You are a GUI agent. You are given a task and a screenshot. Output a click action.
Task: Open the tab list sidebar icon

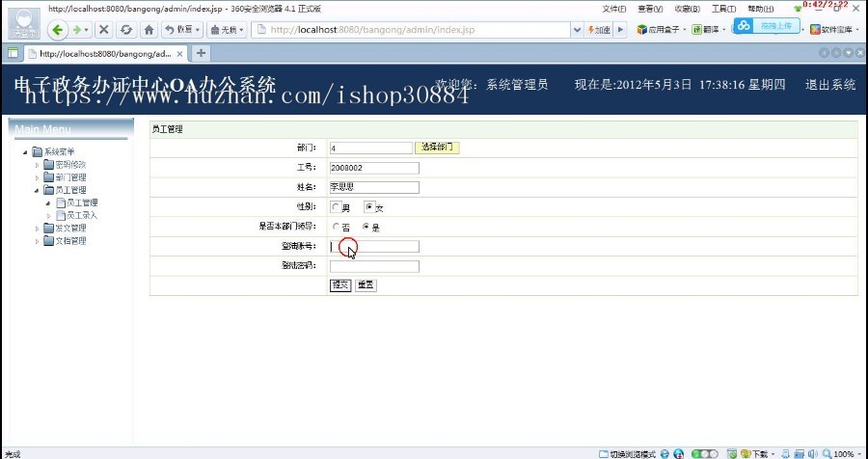click(x=13, y=54)
